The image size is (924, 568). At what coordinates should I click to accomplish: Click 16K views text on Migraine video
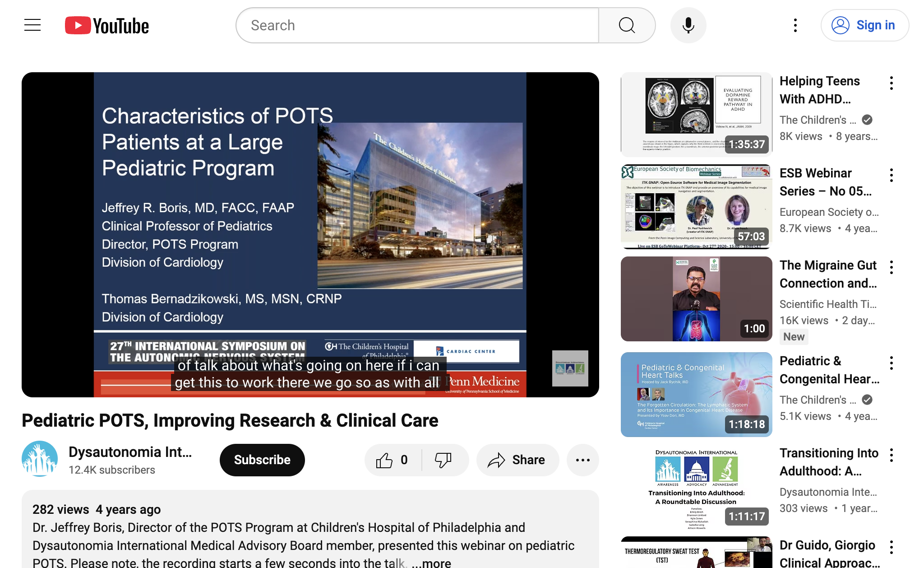point(804,321)
